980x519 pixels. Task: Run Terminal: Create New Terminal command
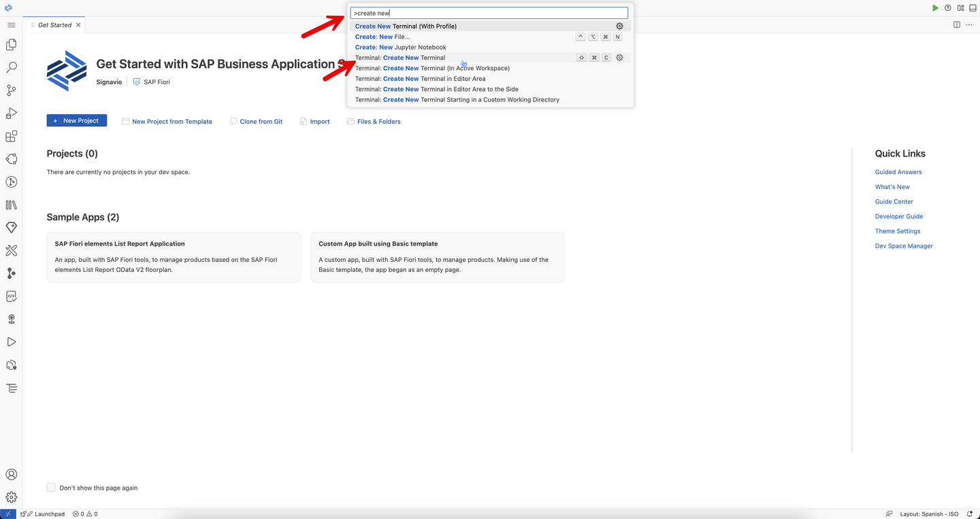click(490, 58)
